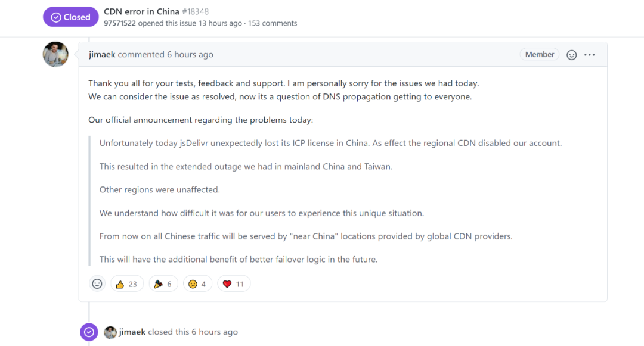
Task: Open the add-reaction smiley below the comment
Action: (97, 284)
